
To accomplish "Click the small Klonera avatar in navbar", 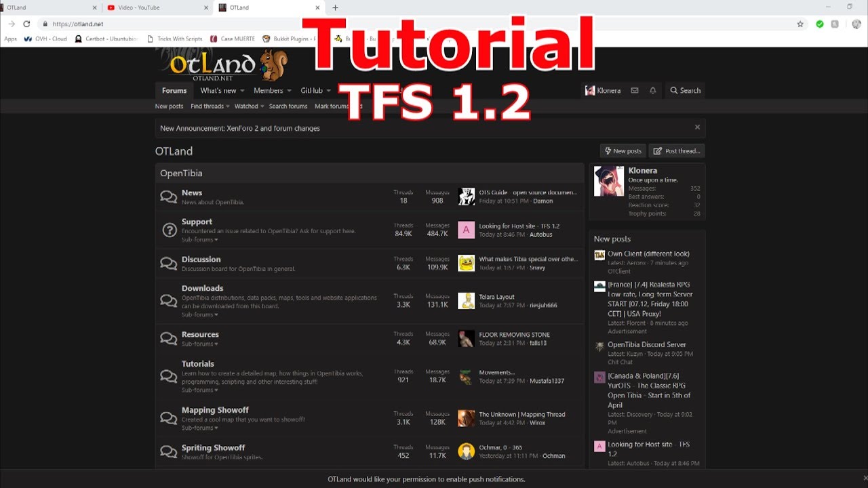I will (x=590, y=91).
